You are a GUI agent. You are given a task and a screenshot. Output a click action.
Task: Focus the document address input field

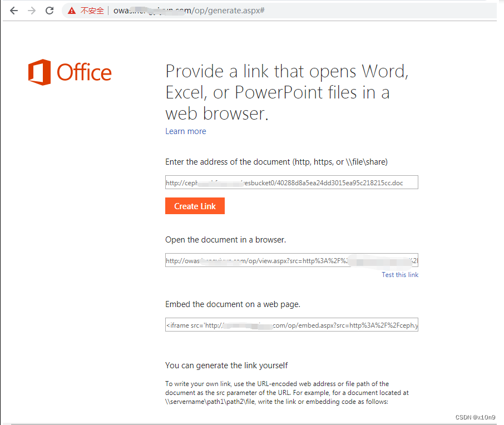coord(291,182)
